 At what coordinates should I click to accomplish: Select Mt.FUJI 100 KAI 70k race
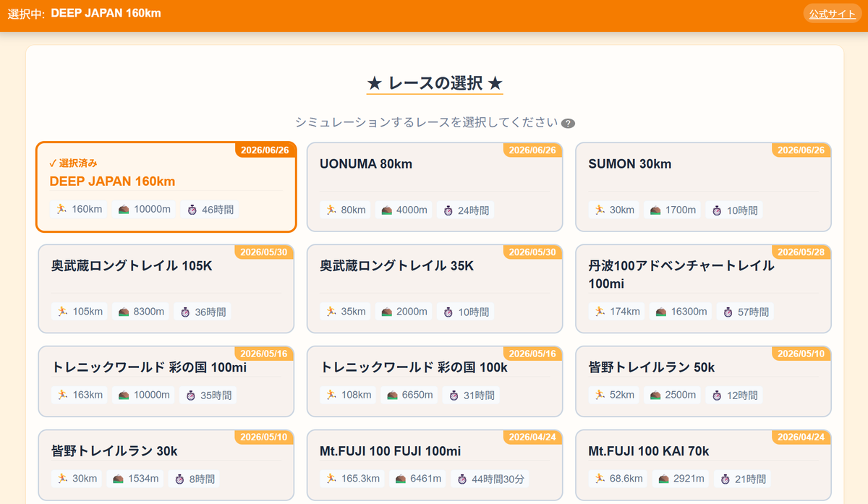[x=703, y=465]
